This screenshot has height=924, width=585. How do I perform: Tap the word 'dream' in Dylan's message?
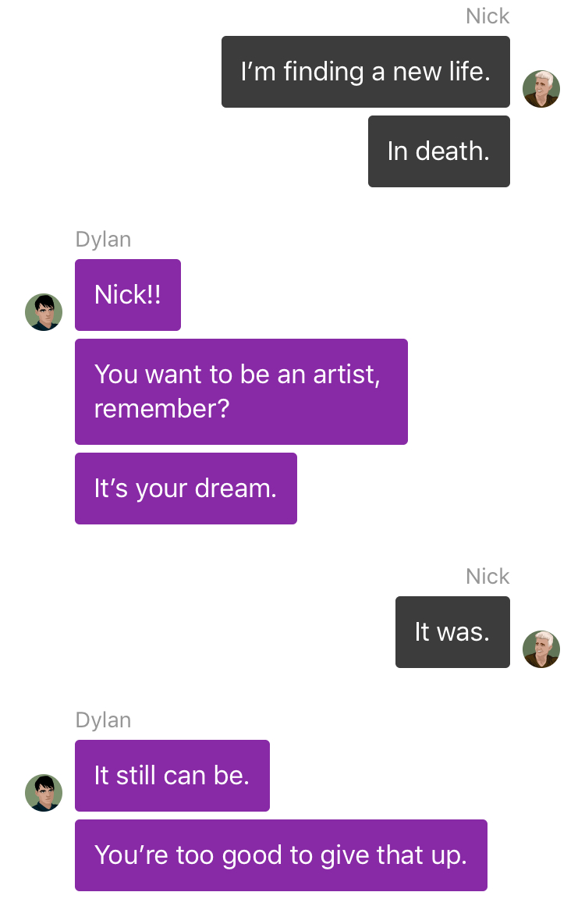tap(236, 489)
